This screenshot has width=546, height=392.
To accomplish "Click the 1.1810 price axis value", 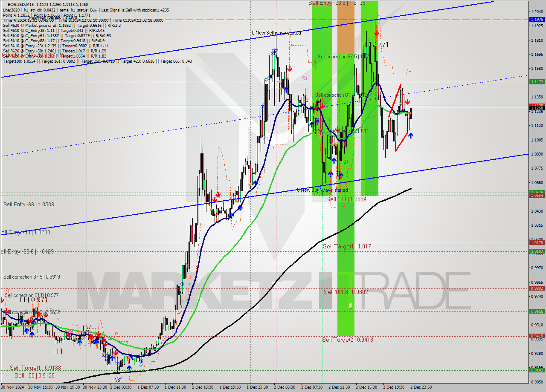I will click(537, 40).
